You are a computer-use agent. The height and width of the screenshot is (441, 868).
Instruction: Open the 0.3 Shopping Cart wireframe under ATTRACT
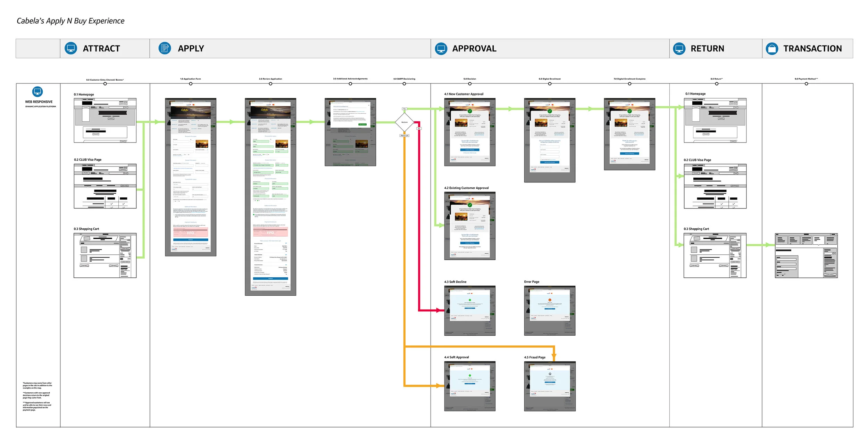tap(105, 255)
